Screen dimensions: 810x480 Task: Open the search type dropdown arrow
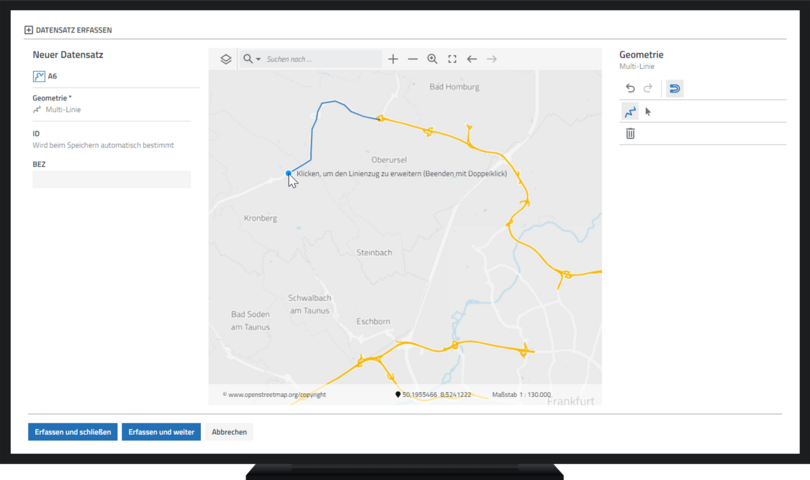pyautogui.click(x=258, y=59)
